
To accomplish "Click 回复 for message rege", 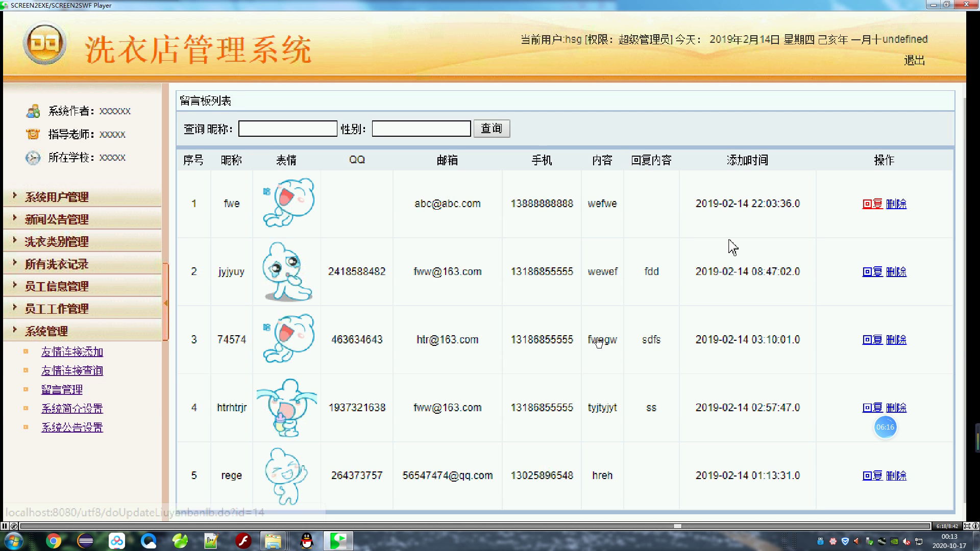I will click(x=872, y=476).
